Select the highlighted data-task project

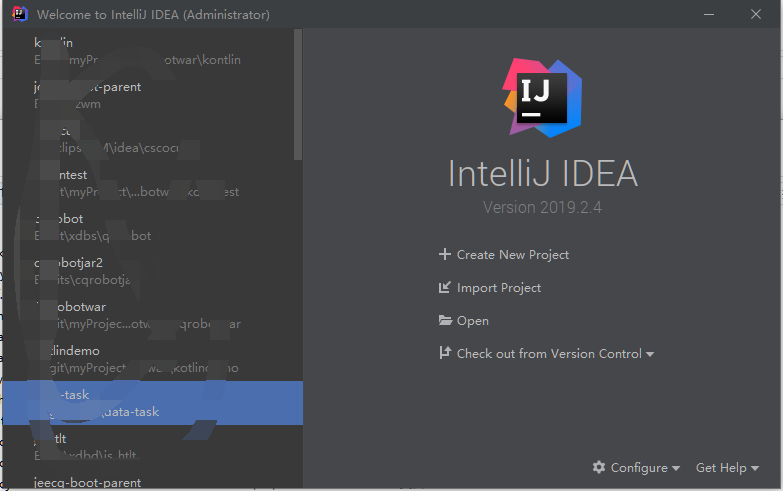[152, 403]
